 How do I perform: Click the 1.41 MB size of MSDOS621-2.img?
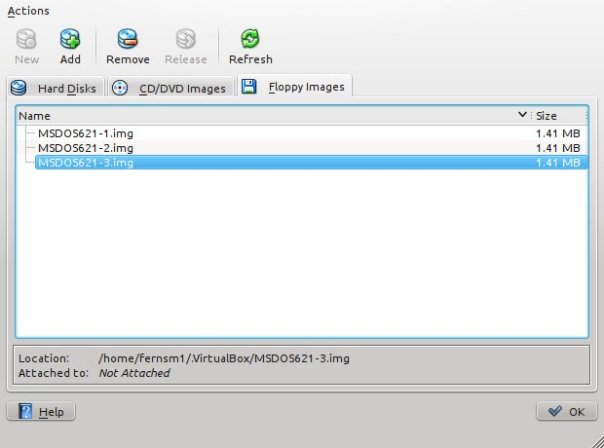coord(558,148)
